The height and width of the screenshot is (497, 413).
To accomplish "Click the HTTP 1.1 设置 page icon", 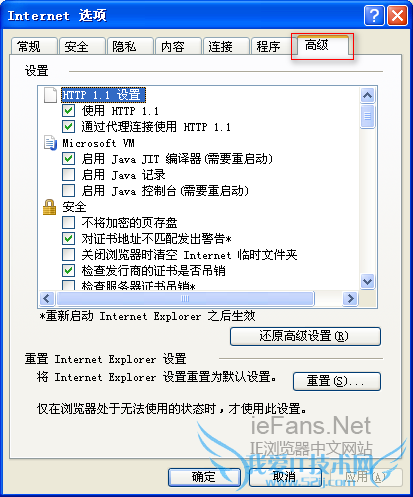I will pyautogui.click(x=51, y=95).
